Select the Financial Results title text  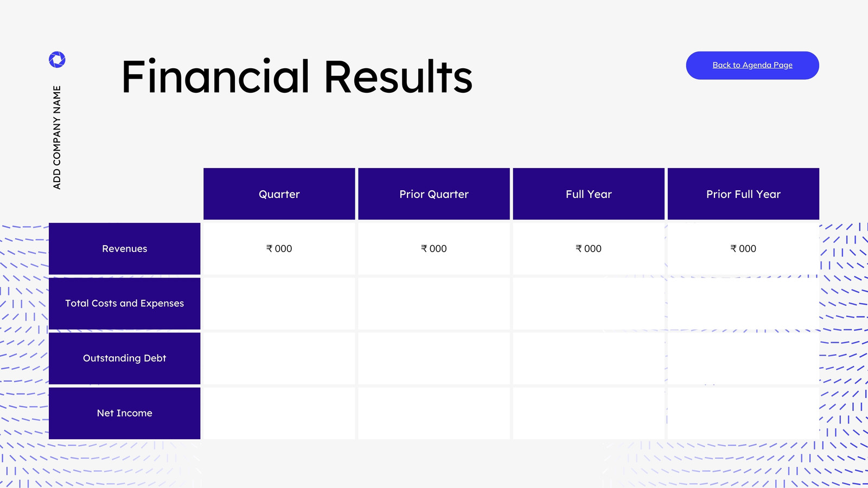(x=297, y=76)
